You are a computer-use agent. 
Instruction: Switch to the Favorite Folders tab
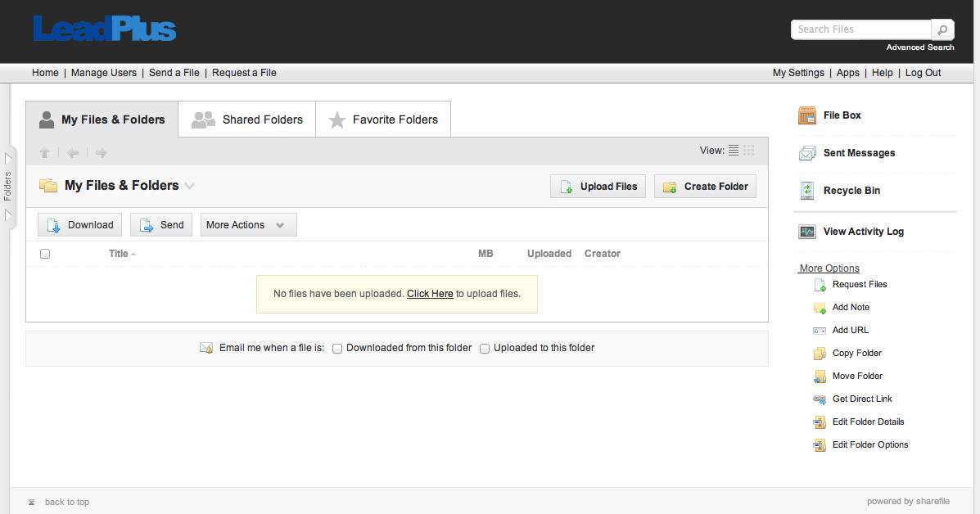tap(383, 119)
